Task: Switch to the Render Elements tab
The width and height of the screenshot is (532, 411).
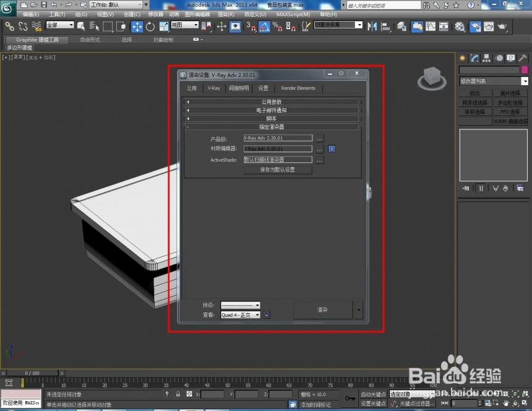Action: [298, 89]
